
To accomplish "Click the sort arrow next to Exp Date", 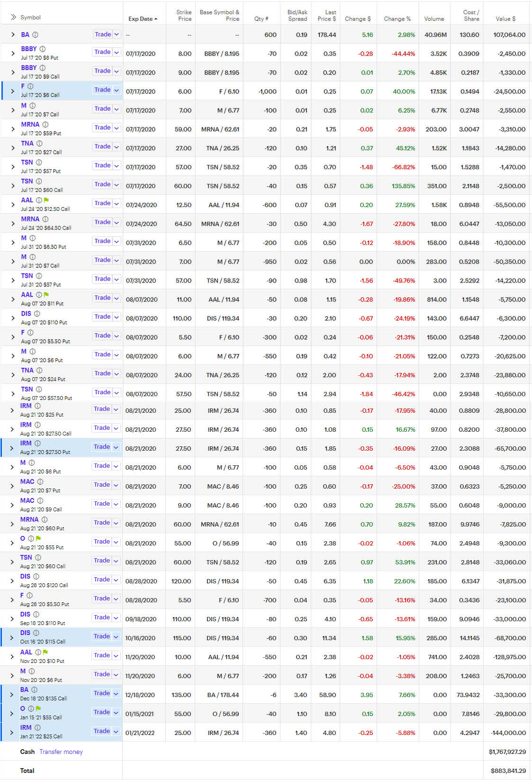I will (156, 19).
